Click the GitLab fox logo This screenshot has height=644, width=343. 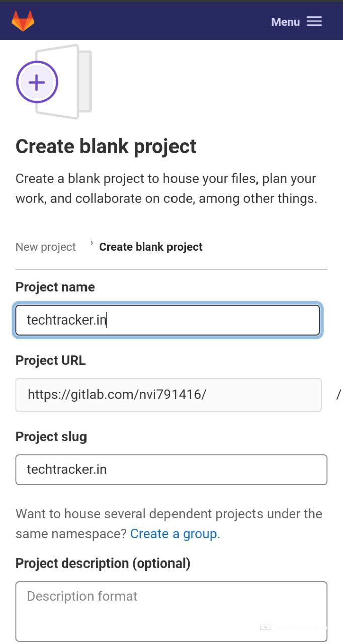coord(23,21)
